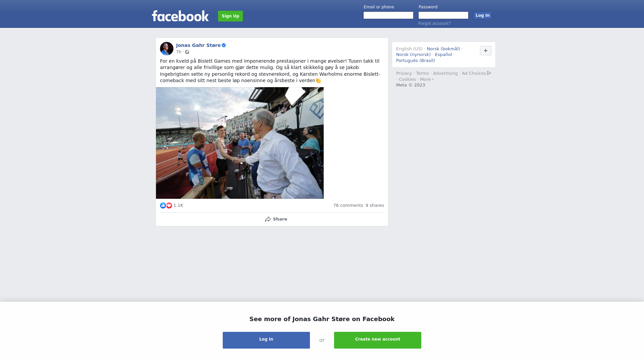Switch language to Norsk (bokmål)
Screen dimensions: 644x362
pos(443,49)
